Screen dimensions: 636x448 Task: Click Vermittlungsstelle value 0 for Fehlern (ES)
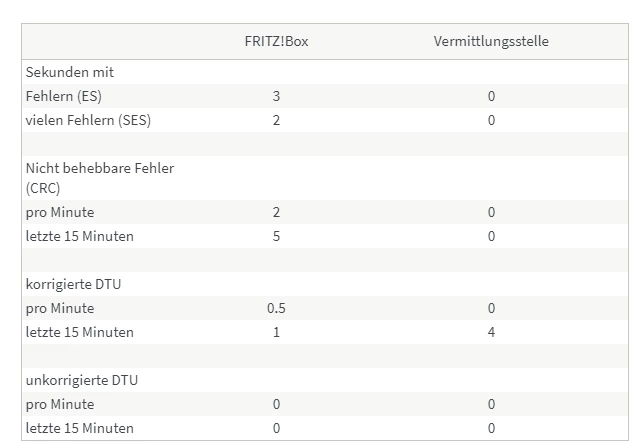pyautogui.click(x=491, y=96)
